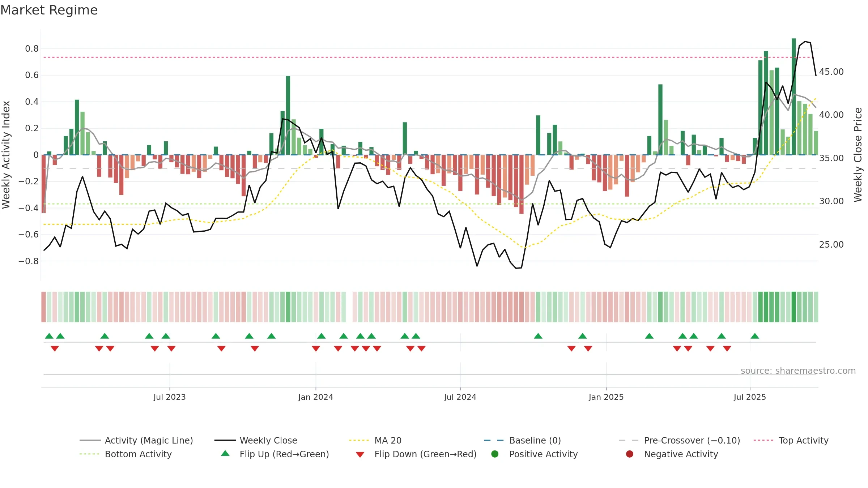Image resolution: width=868 pixels, height=488 pixels.
Task: Click the green Flip Up triangle in legend
Action: 225,453
